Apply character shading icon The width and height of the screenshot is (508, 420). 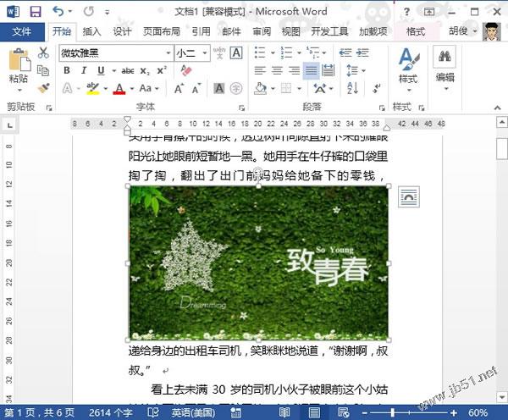coord(219,88)
